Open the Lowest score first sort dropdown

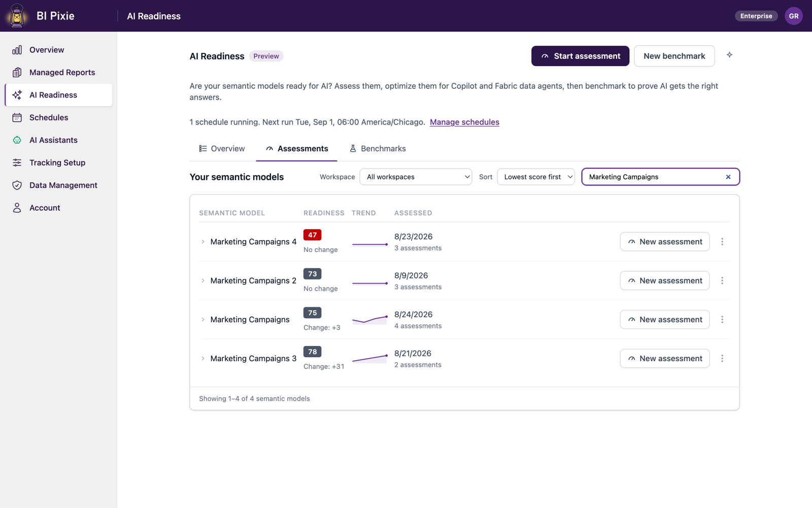pyautogui.click(x=536, y=177)
